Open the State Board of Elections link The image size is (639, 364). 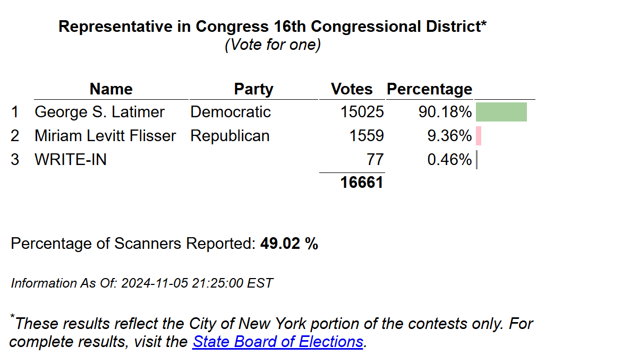point(278,341)
